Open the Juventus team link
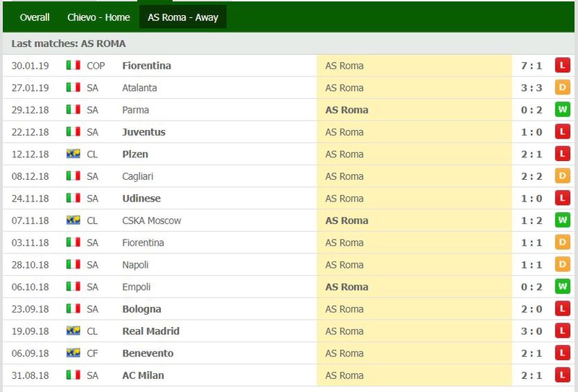This screenshot has width=578, height=392. point(144,132)
